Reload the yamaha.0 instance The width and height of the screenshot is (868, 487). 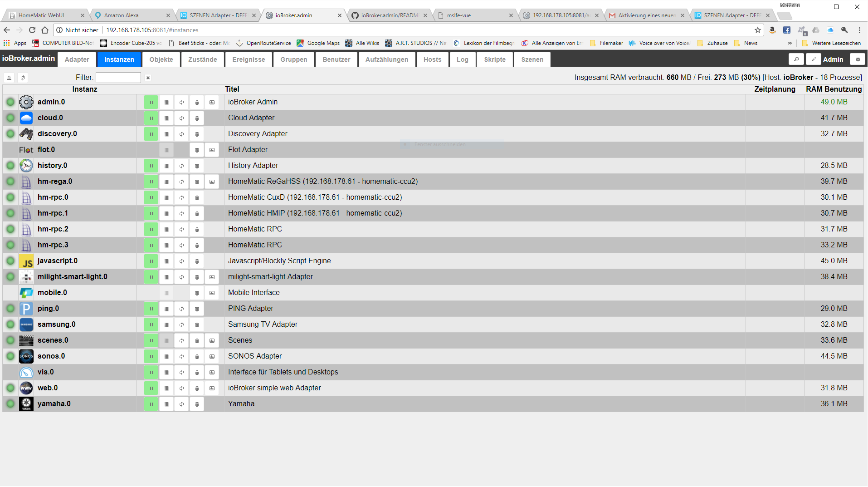181,404
